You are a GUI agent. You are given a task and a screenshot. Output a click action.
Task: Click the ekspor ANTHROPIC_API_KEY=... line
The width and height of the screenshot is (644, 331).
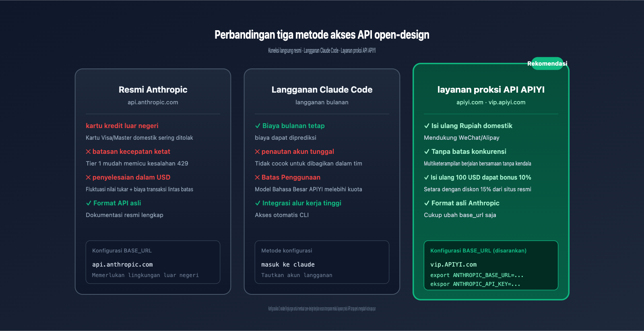[475, 284]
